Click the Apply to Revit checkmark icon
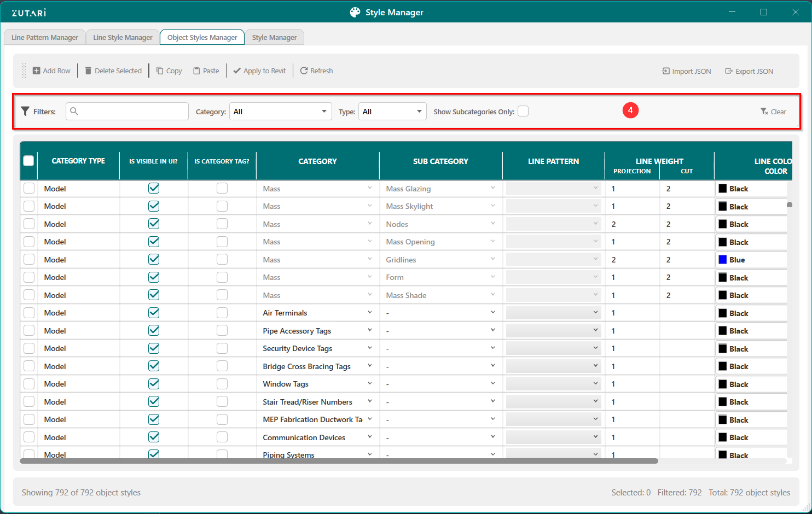 tap(237, 71)
